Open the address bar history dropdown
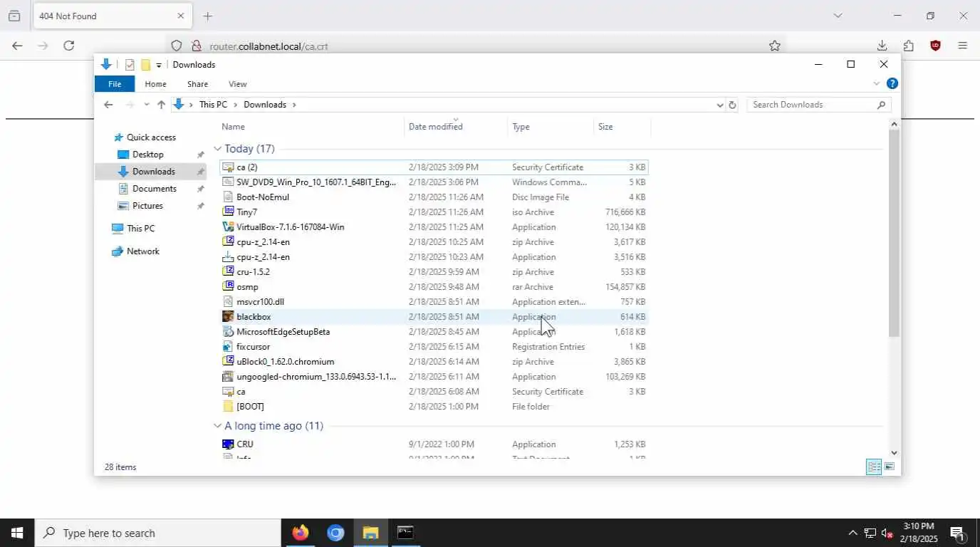Viewport: 980px width, 547px height. [x=719, y=105]
